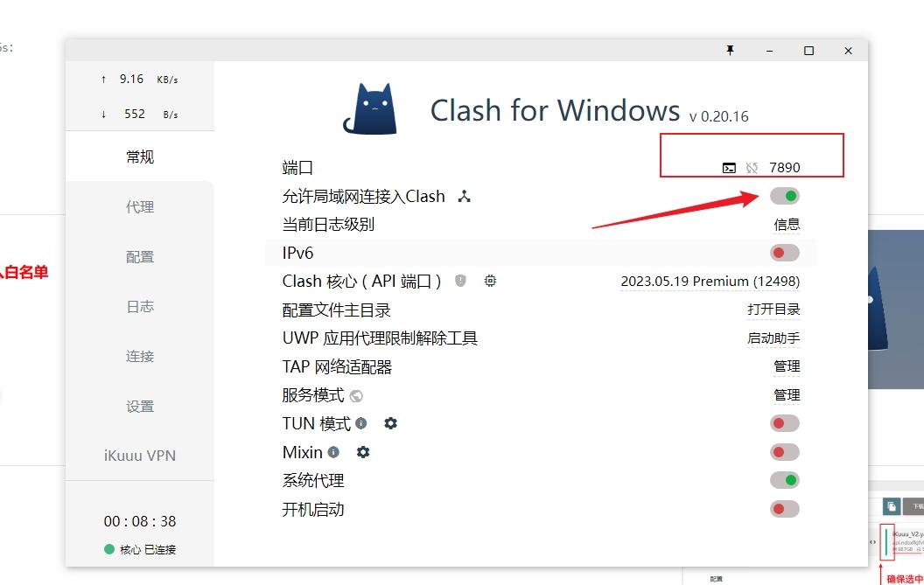Open the 日志 tab
The height and width of the screenshot is (585, 924).
pyautogui.click(x=140, y=306)
